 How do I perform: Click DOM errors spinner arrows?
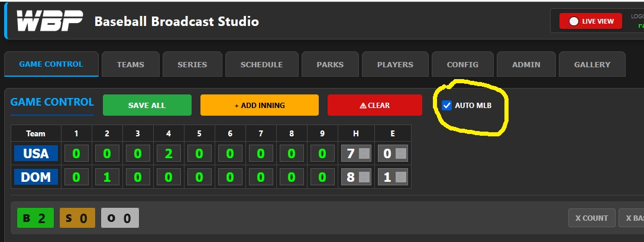click(400, 177)
